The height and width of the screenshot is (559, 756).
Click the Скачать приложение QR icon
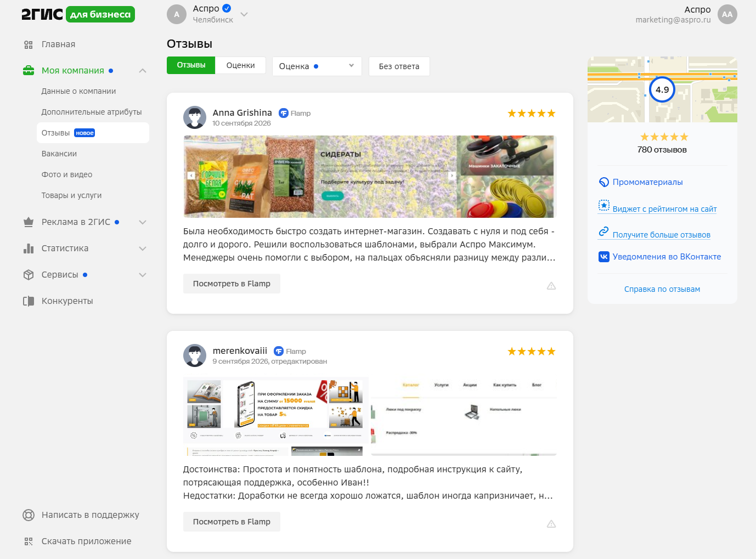point(29,541)
